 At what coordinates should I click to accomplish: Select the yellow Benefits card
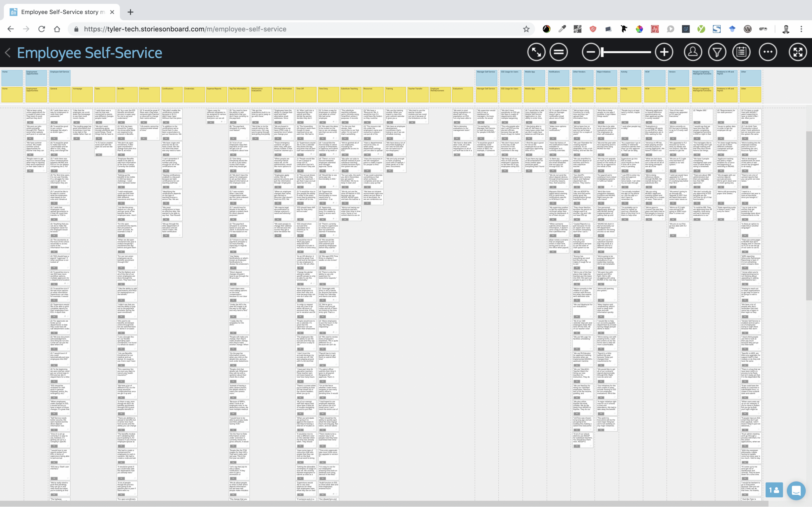(x=127, y=94)
